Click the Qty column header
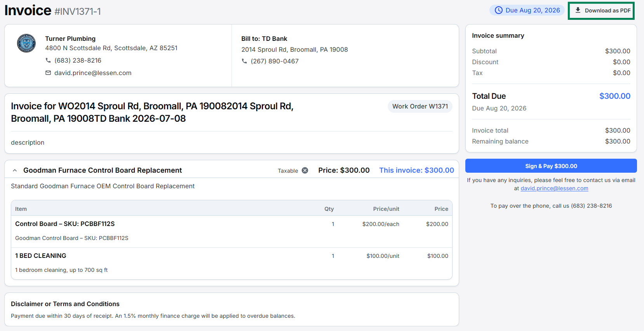 (329, 209)
